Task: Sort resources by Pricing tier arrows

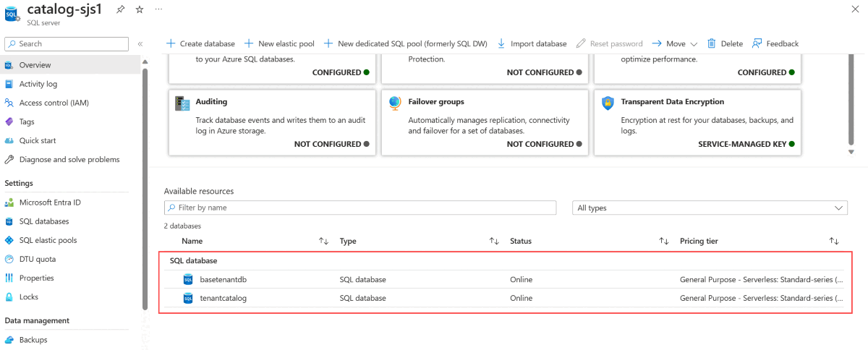Action: 834,241
